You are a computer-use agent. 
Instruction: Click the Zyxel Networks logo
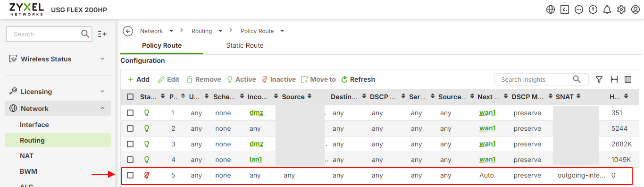click(26, 9)
